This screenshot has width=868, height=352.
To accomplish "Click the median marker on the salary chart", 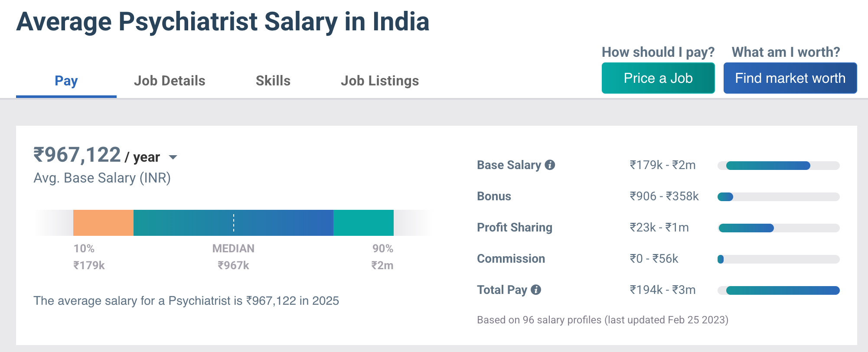I will click(233, 222).
